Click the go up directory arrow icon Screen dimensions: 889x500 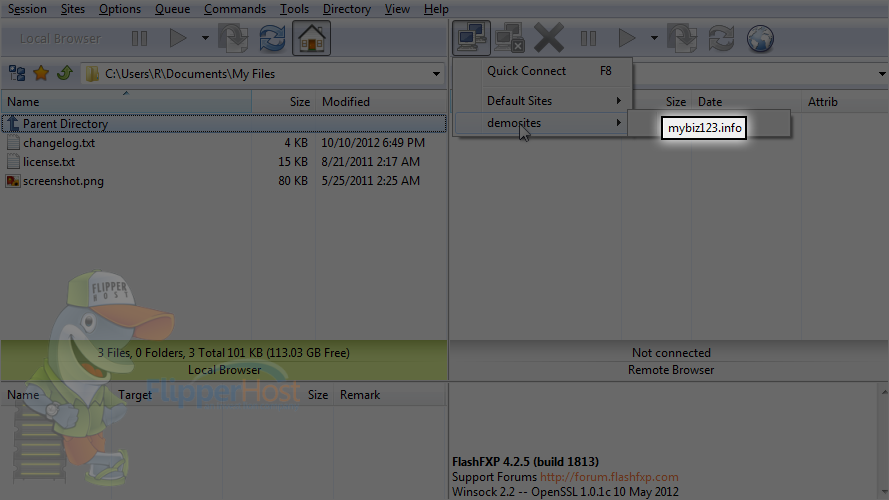pos(65,73)
